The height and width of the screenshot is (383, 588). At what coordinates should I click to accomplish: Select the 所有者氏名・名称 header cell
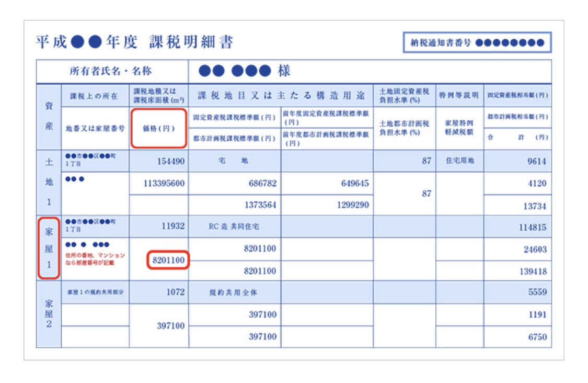click(x=111, y=71)
